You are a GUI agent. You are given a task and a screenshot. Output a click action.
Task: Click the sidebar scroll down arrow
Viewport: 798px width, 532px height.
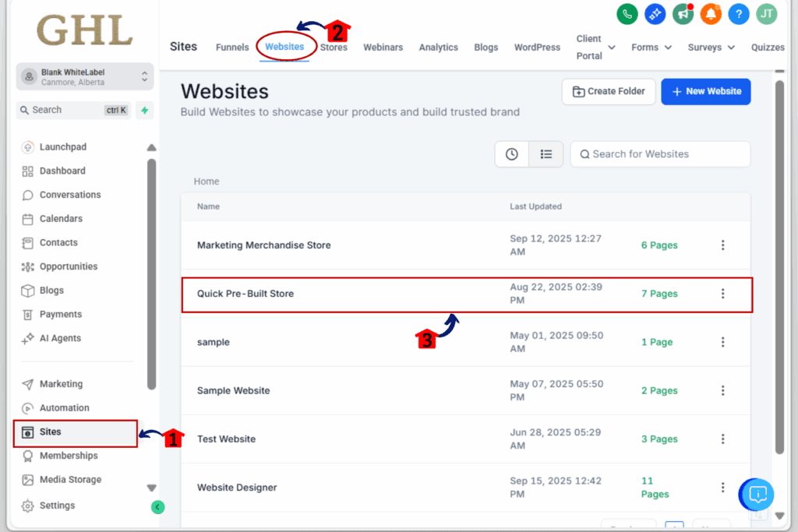151,488
